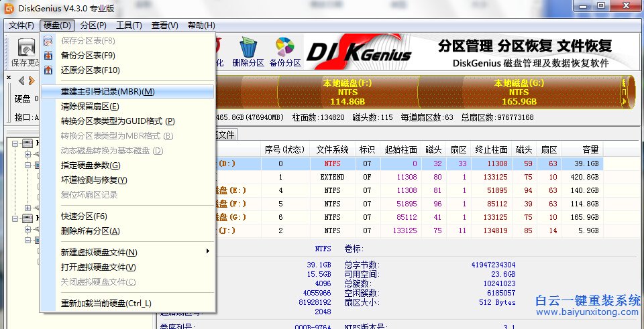The image size is (644, 329).
Task: Select 重建主引导记录(MBR) menu entry
Action: (107, 92)
